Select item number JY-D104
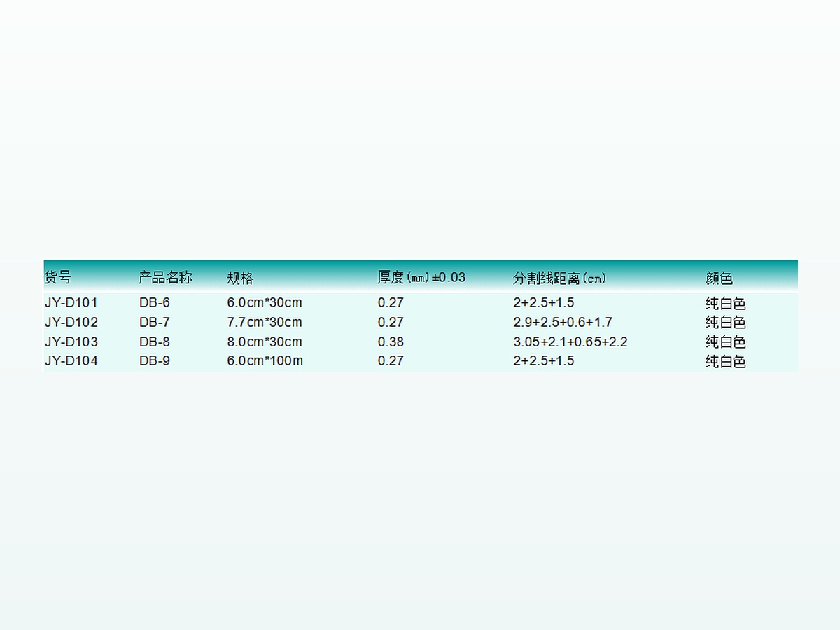This screenshot has height=630, width=840. point(71,361)
